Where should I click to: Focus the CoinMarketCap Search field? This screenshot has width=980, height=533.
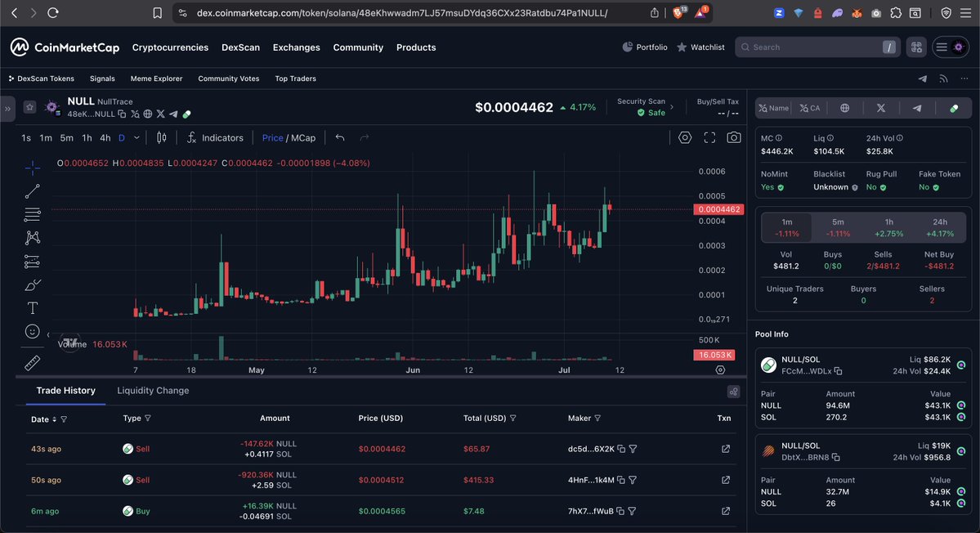point(817,47)
